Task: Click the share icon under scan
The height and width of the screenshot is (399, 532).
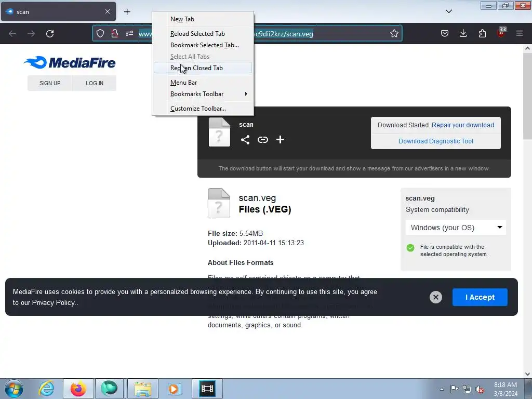Action: point(245,139)
